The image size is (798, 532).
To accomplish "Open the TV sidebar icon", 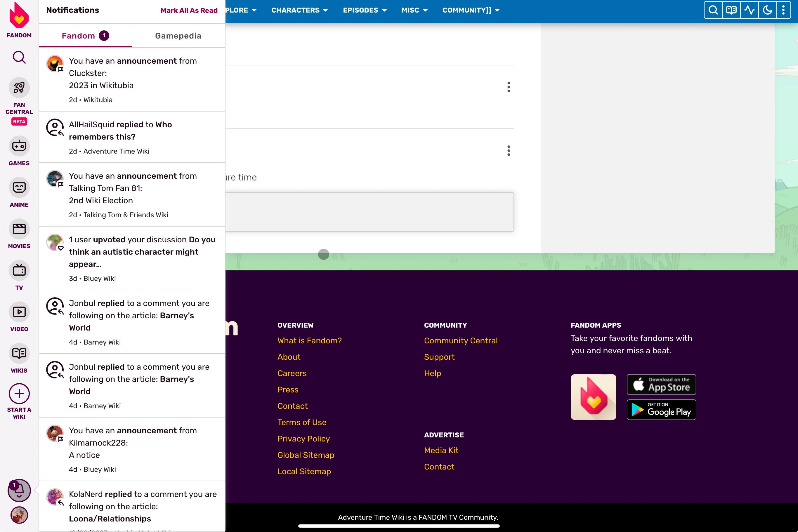I will (x=19, y=270).
